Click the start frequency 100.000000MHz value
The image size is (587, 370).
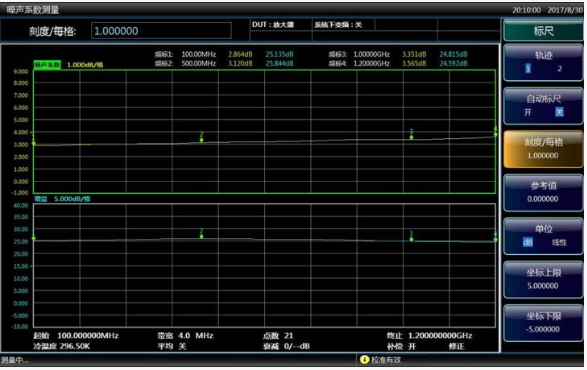[x=88, y=336]
